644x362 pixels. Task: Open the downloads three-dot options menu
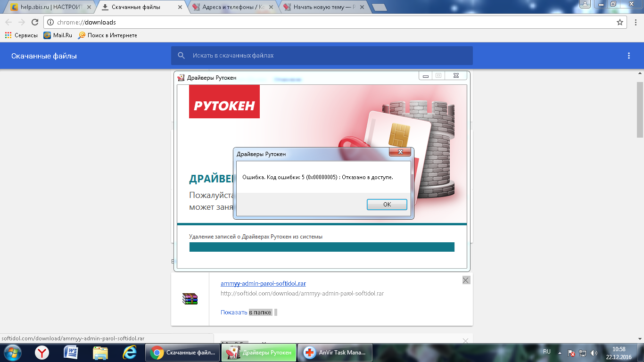click(628, 56)
